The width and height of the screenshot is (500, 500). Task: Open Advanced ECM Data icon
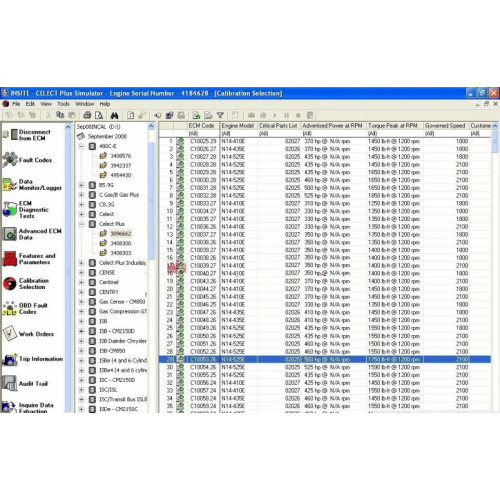tap(10, 234)
